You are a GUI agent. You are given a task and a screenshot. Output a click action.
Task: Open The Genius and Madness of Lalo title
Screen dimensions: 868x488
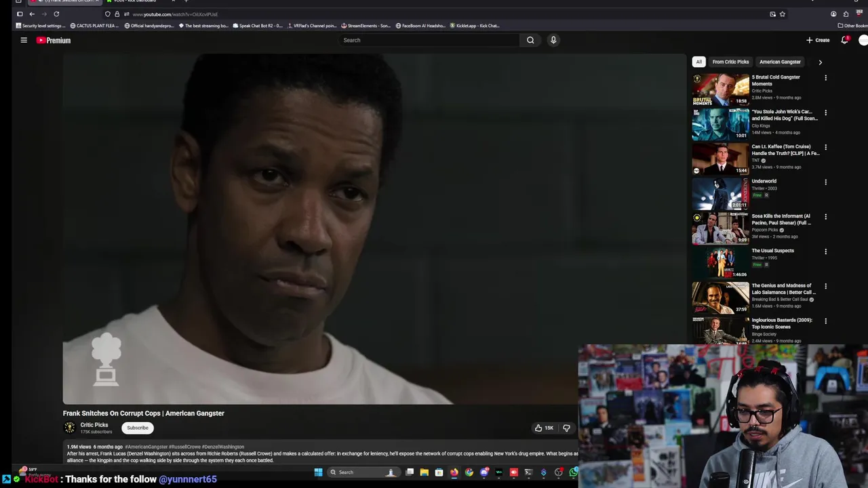pos(783,289)
